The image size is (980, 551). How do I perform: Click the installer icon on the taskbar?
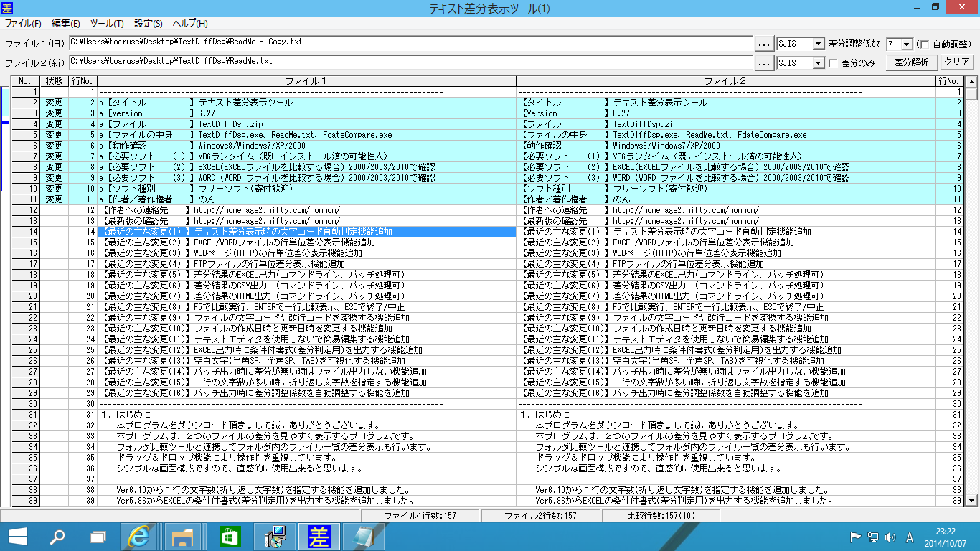click(x=274, y=536)
